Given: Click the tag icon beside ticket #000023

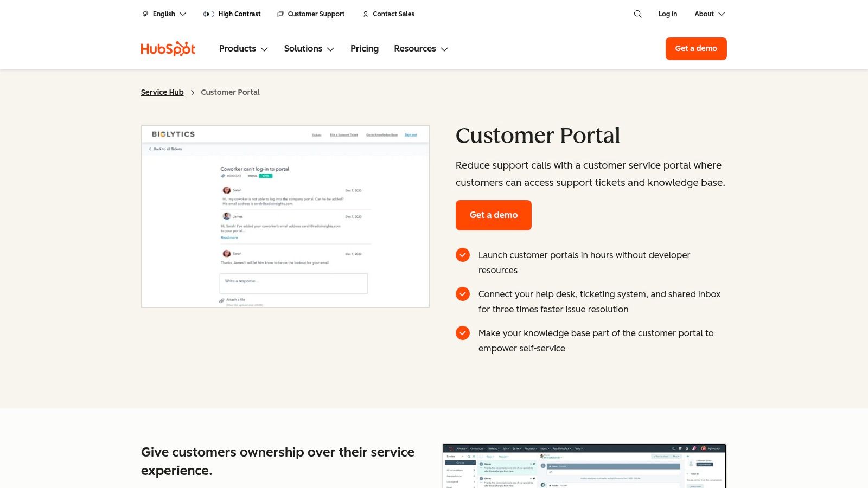Looking at the screenshot, I should pyautogui.click(x=222, y=176).
